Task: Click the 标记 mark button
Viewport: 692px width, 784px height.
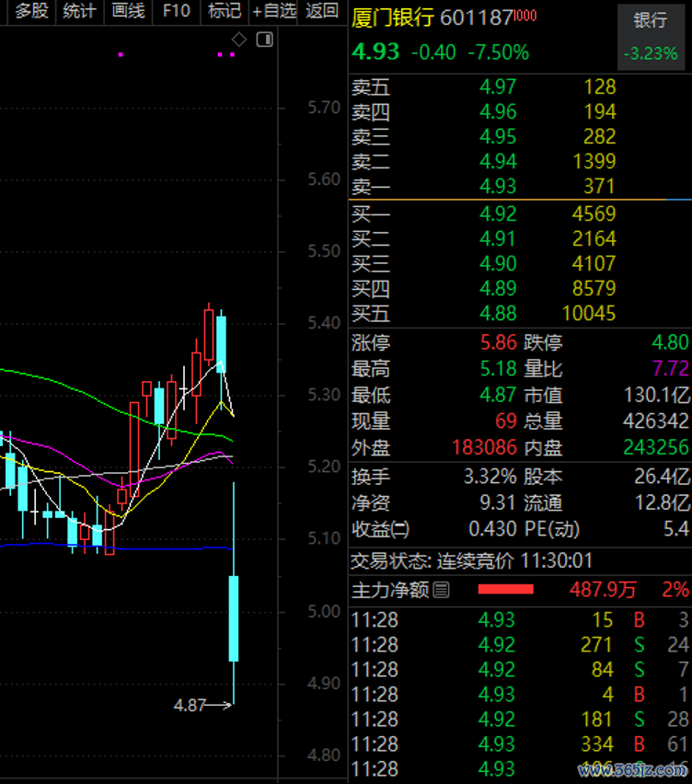Action: pyautogui.click(x=225, y=11)
